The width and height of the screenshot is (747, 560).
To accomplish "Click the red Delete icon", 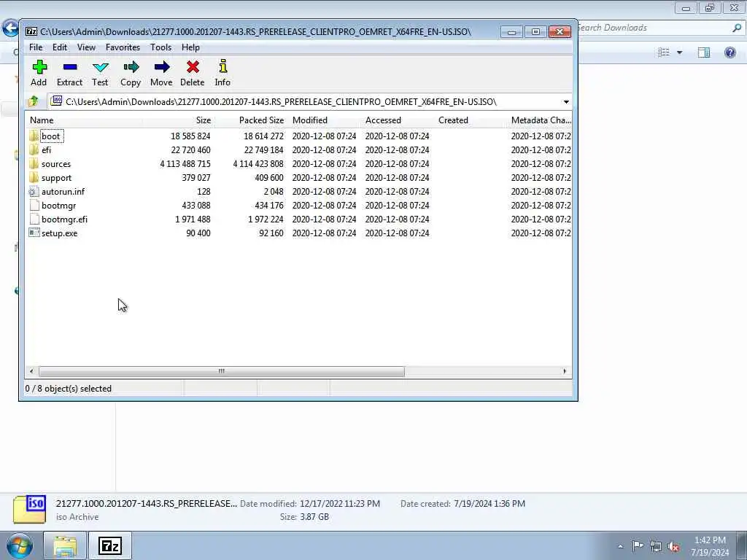I will point(193,67).
